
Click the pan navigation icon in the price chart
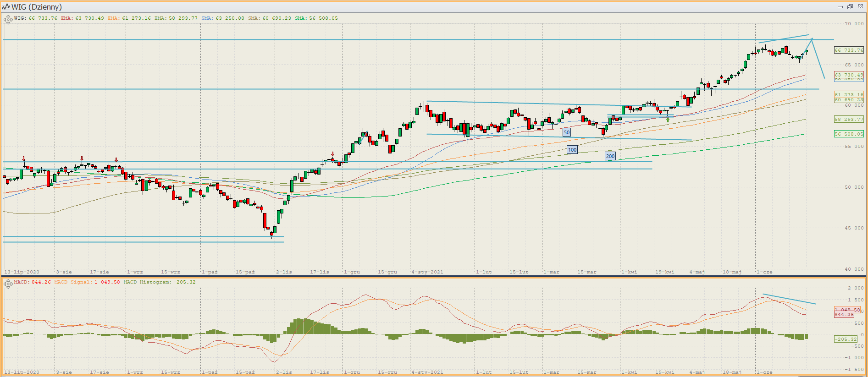pos(8,19)
